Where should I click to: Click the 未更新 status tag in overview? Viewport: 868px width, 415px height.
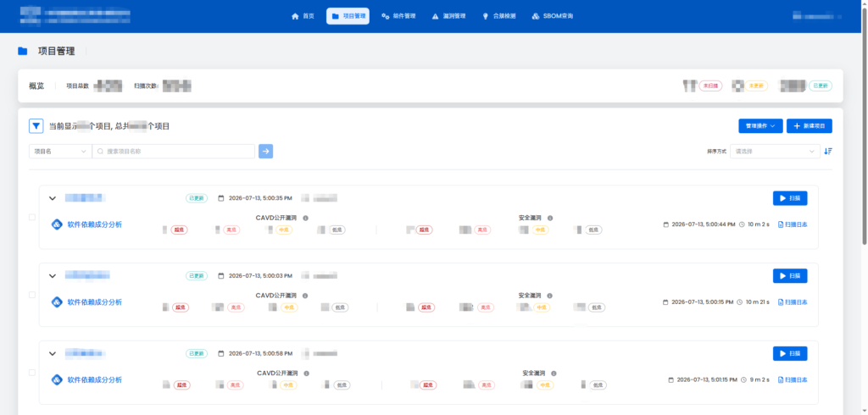click(755, 86)
